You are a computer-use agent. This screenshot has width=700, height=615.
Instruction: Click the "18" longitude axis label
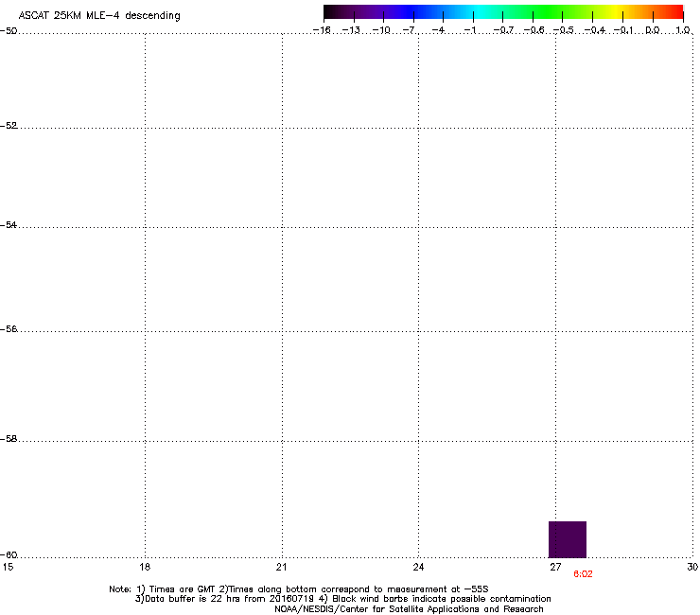click(x=145, y=567)
